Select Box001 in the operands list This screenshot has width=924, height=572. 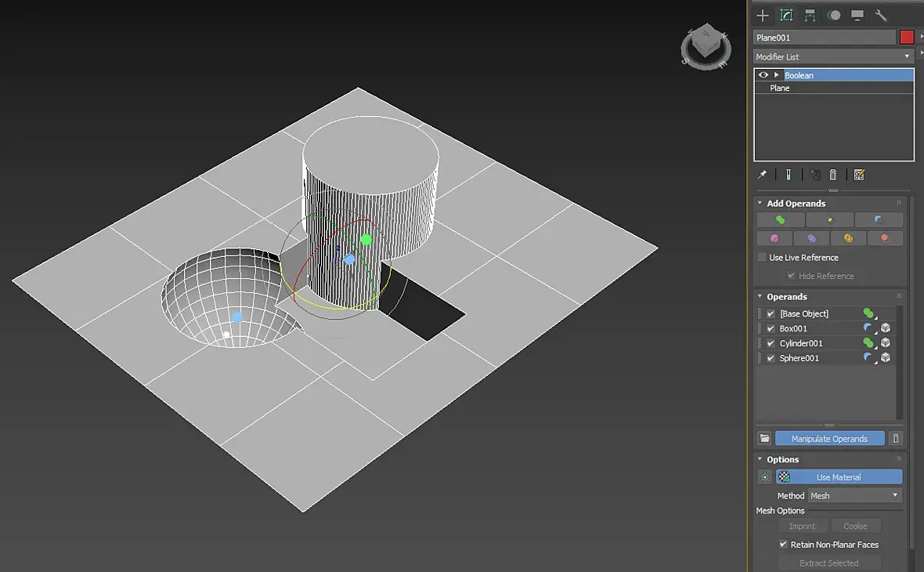tap(793, 328)
